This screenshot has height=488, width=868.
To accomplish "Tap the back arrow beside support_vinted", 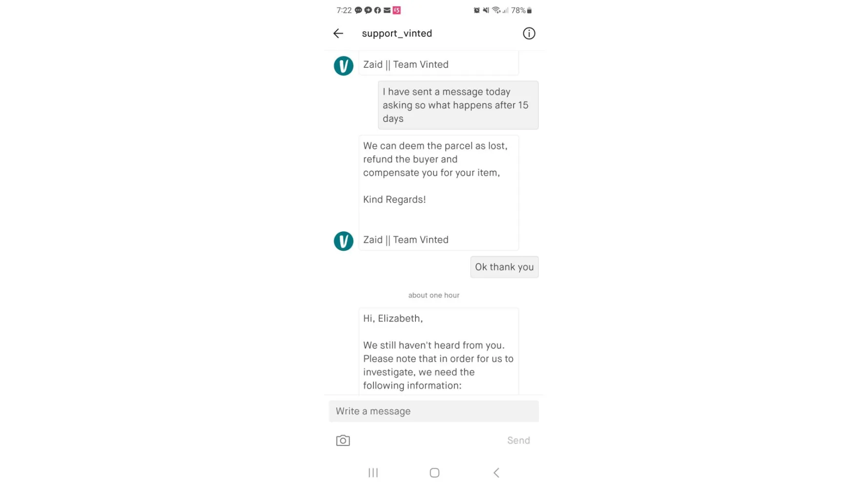I will [338, 33].
